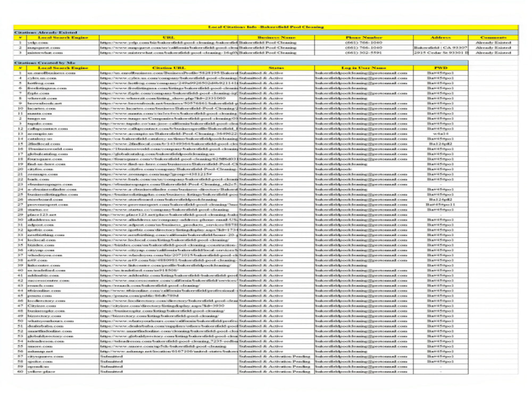Select the bark.com cell
This screenshot has width=532, height=399.
63,179
